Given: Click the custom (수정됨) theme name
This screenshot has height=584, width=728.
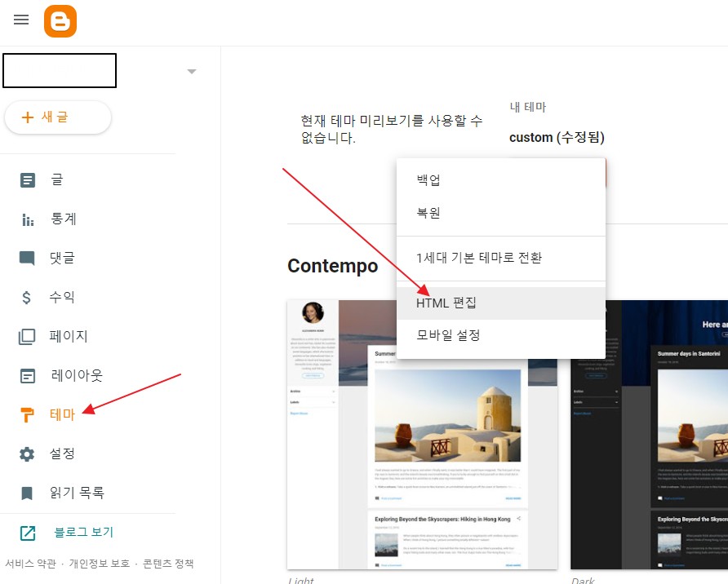Looking at the screenshot, I should (557, 137).
